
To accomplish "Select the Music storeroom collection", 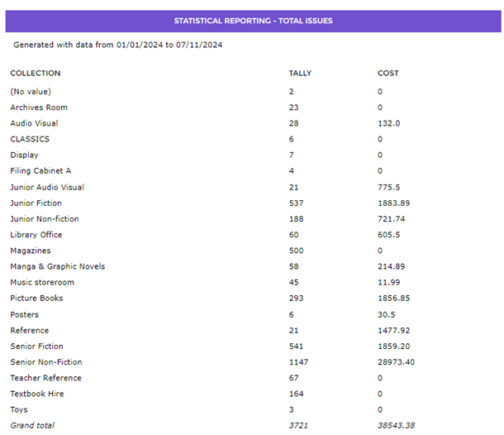I will coord(42,282).
